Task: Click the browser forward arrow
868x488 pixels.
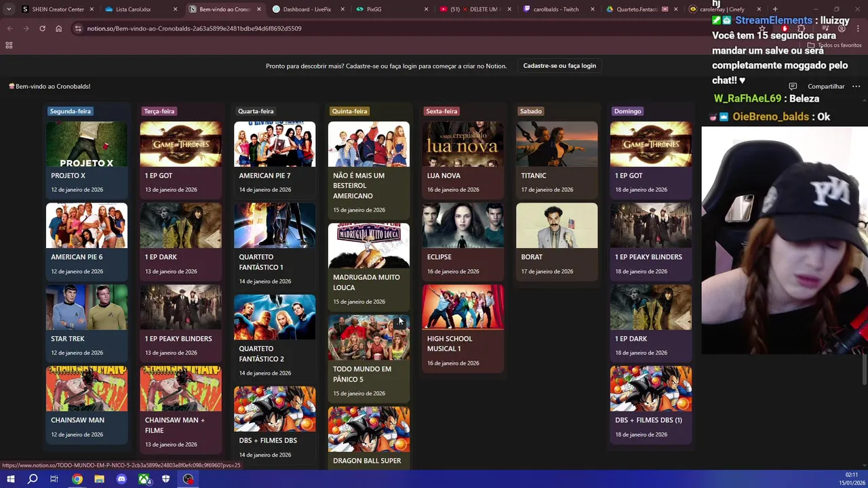Action: (x=26, y=28)
